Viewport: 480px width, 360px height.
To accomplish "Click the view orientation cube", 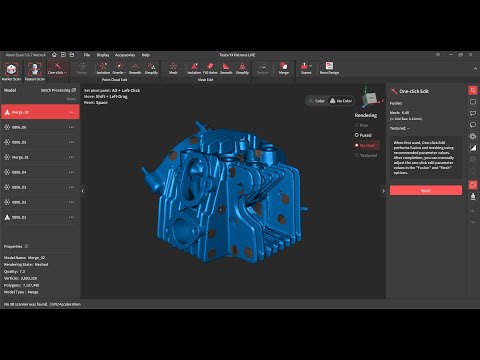I will pyautogui.click(x=371, y=98).
